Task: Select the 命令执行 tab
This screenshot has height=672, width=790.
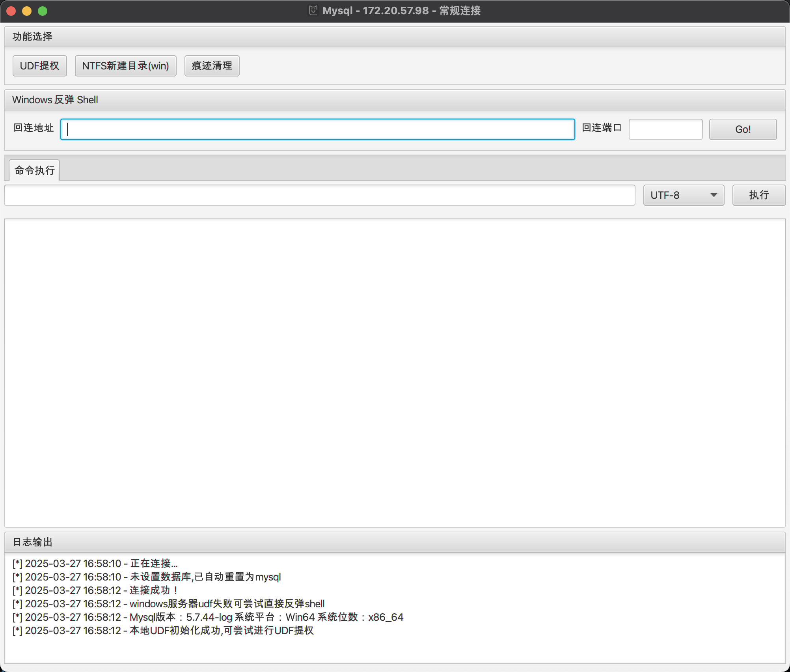Action: pyautogui.click(x=34, y=170)
